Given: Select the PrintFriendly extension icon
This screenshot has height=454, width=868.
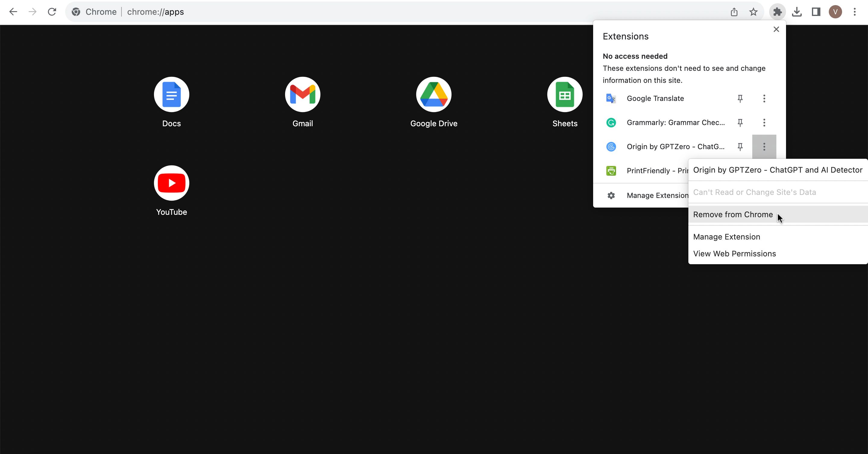Looking at the screenshot, I should [x=611, y=171].
